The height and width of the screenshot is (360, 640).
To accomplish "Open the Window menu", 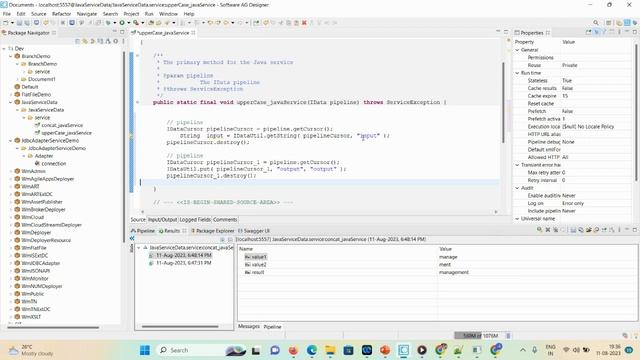I will point(168,14).
